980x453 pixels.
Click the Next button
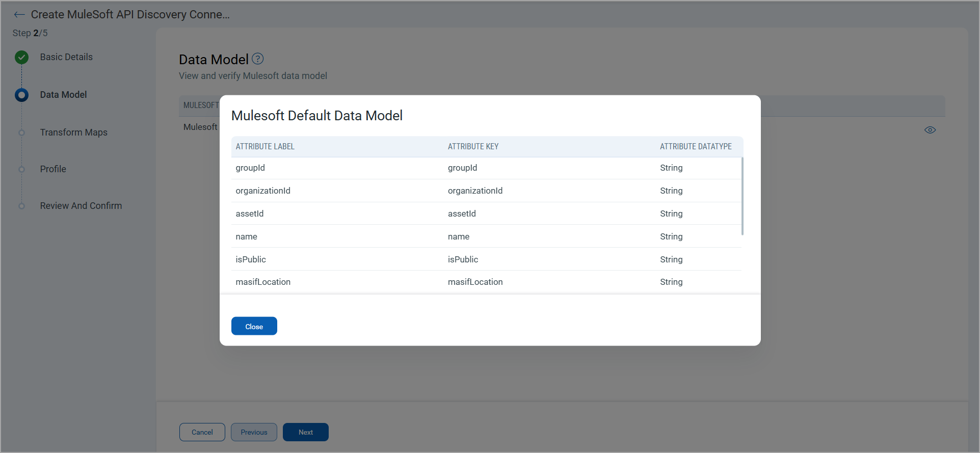click(306, 432)
